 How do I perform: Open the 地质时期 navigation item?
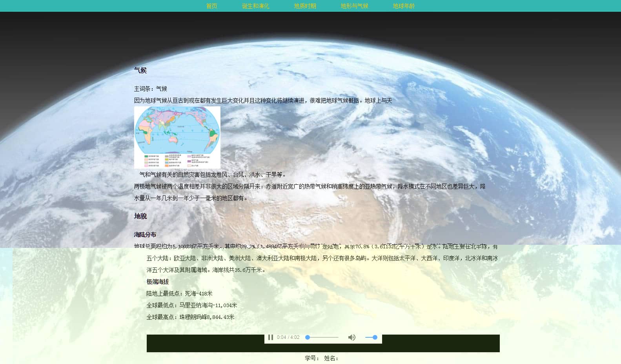(x=305, y=6)
